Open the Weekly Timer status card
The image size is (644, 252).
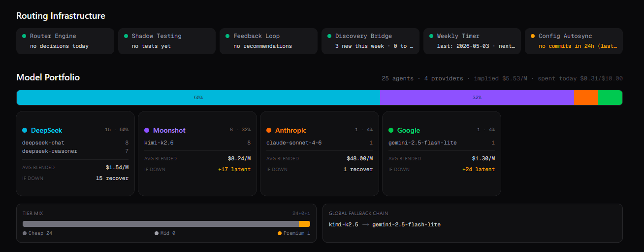[472, 41]
